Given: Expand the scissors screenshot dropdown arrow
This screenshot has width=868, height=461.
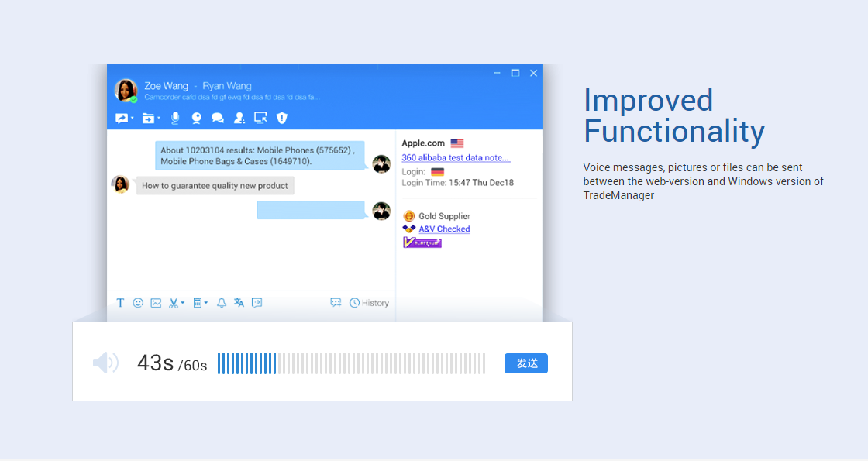Looking at the screenshot, I should point(183,303).
